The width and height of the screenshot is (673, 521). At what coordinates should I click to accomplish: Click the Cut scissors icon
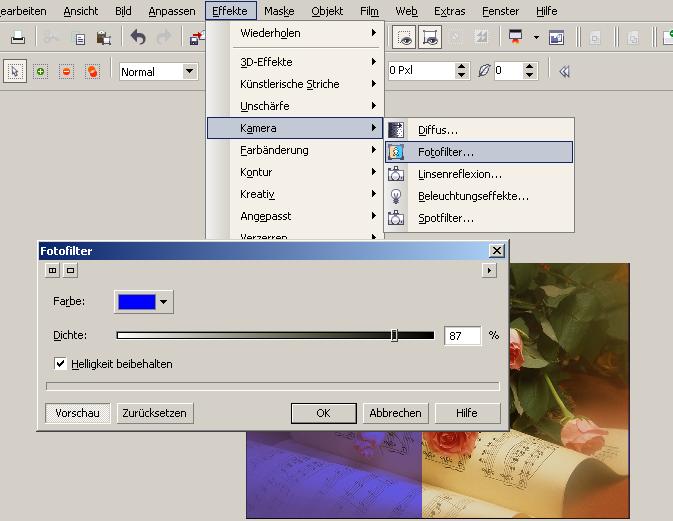pyautogui.click(x=51, y=38)
